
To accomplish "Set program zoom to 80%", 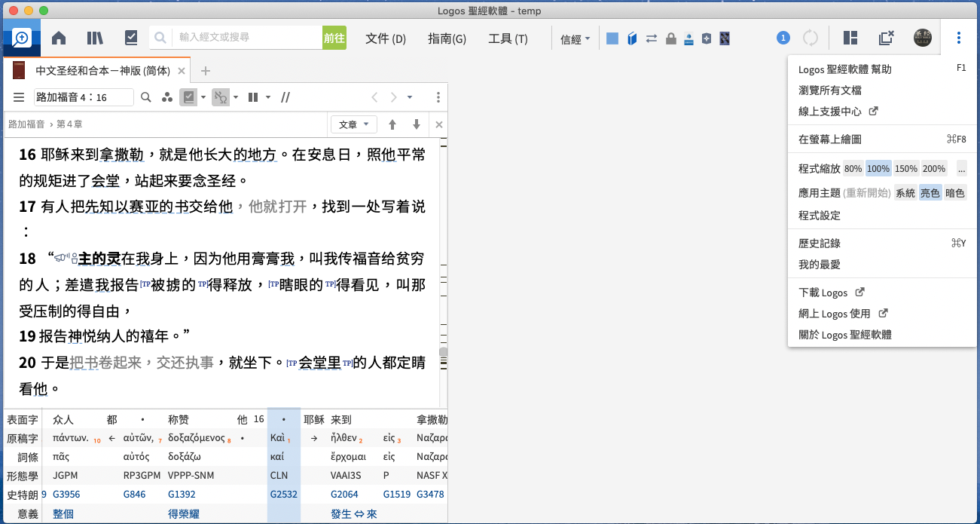I will point(853,169).
